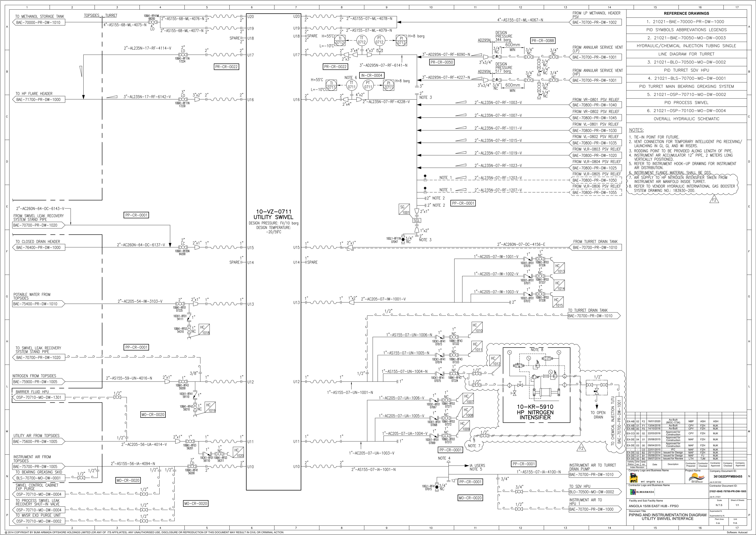Click the SG 1001 sight glass box
756x535 pixels.
(404, 210)
